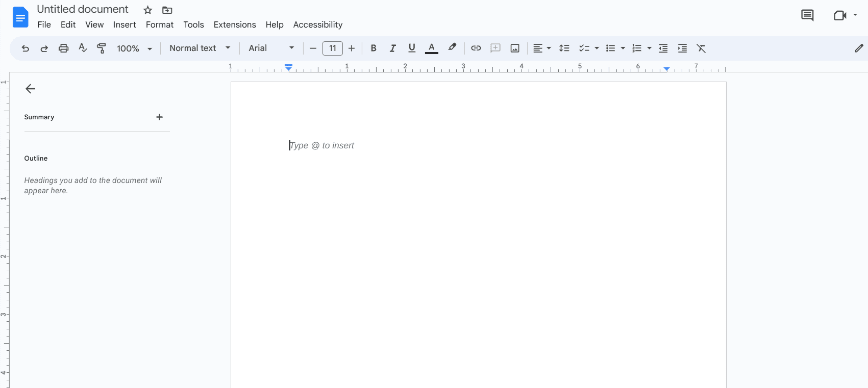This screenshot has width=868, height=388.
Task: Click the Summary heading in the sidebar
Action: [x=39, y=117]
